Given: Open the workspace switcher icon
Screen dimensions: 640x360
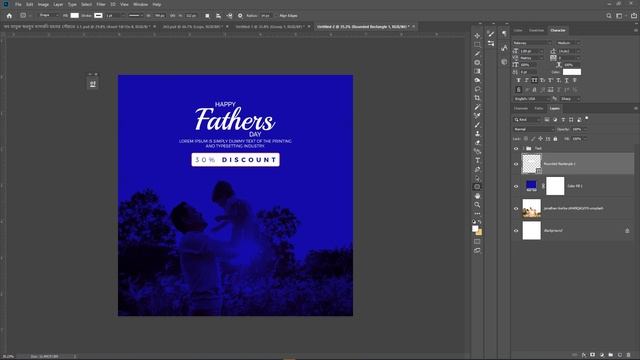Looking at the screenshot, I should [x=619, y=16].
